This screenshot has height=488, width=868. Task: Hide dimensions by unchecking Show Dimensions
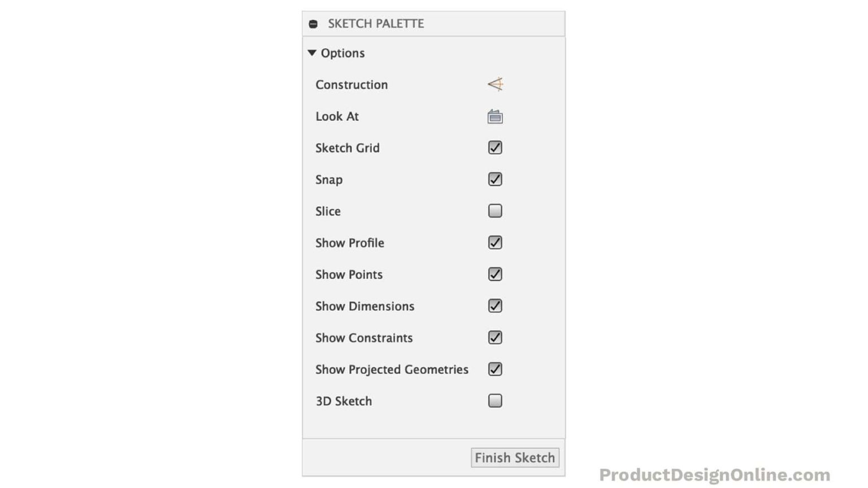coord(494,306)
